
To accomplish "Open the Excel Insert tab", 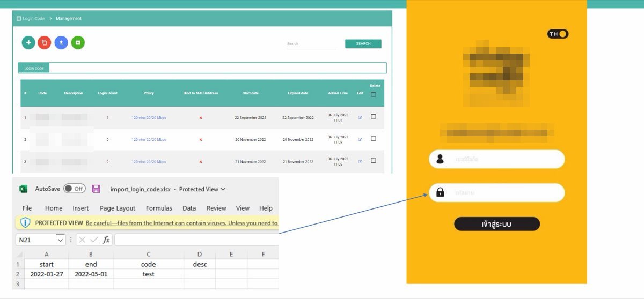I will 80,208.
